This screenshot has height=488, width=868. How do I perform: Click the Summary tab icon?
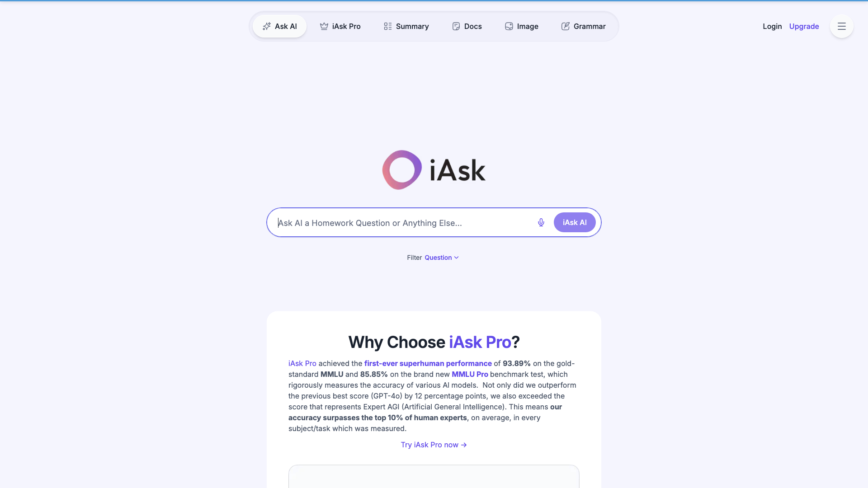coord(387,26)
